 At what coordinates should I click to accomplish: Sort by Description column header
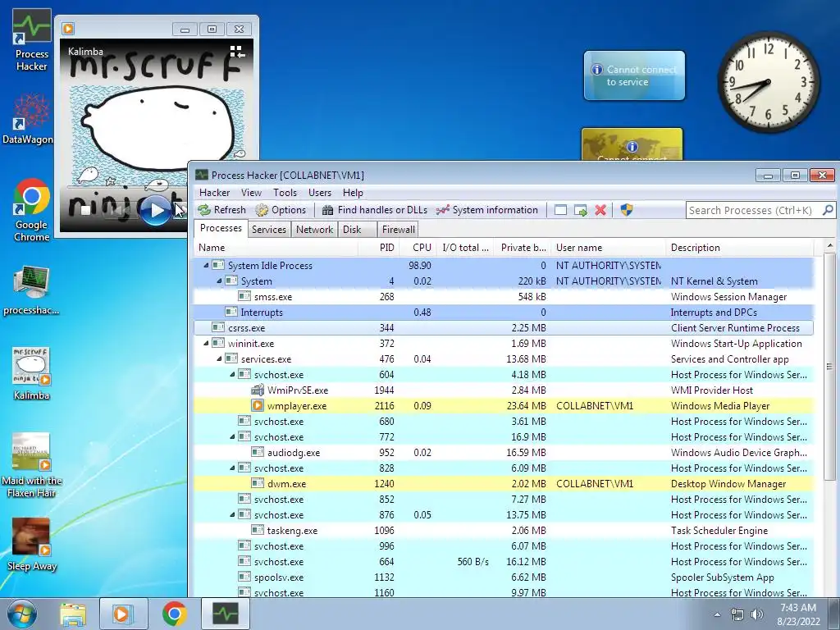point(739,248)
